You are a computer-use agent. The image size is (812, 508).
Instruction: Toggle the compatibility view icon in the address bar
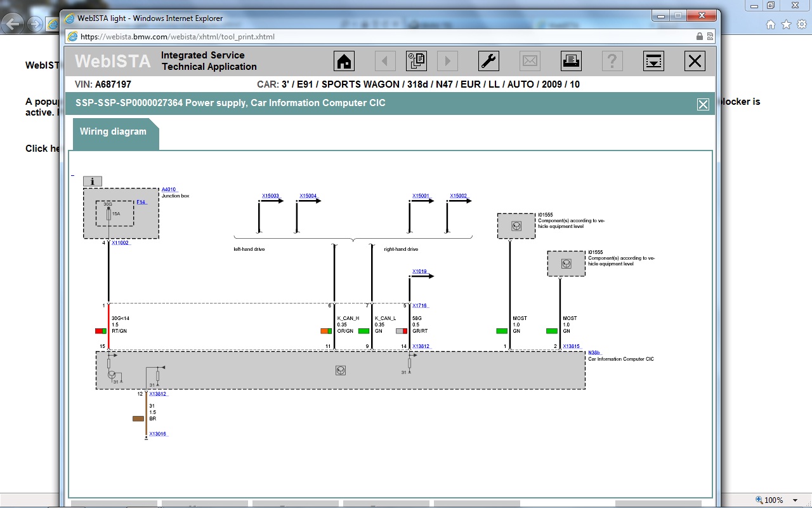point(710,37)
